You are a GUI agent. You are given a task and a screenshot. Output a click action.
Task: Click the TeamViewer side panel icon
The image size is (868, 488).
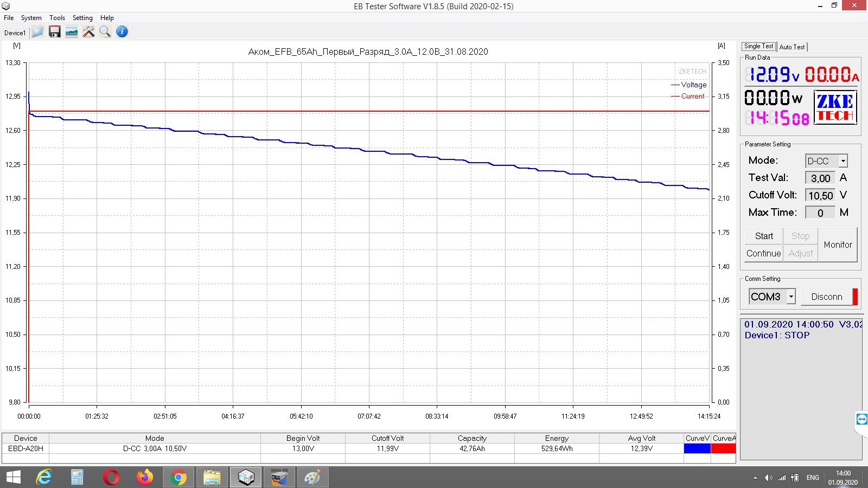point(861,419)
